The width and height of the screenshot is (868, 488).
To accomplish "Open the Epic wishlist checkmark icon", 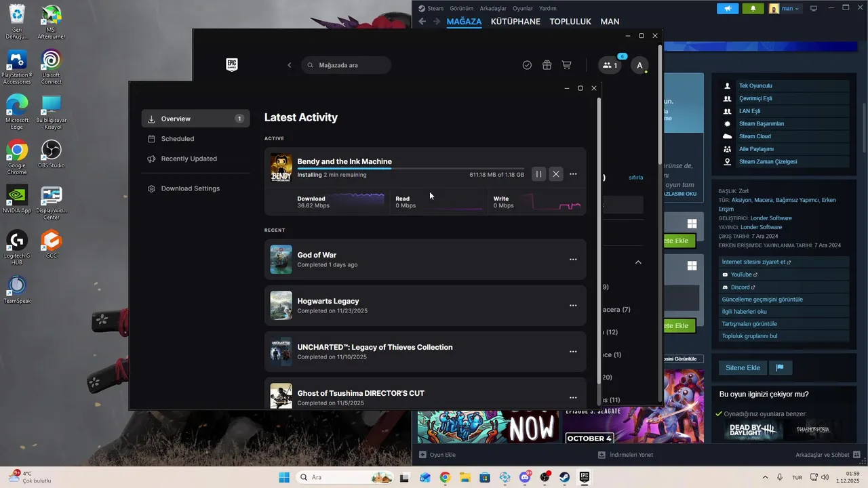I will tap(527, 65).
